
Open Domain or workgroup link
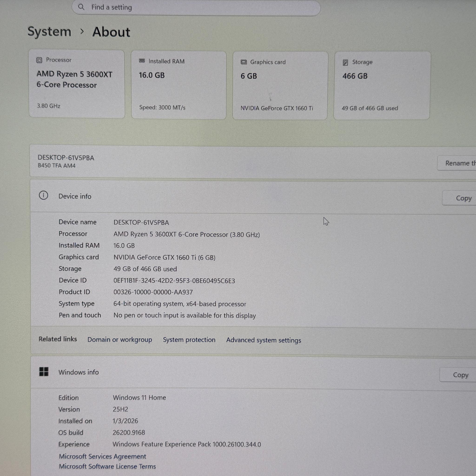120,340
